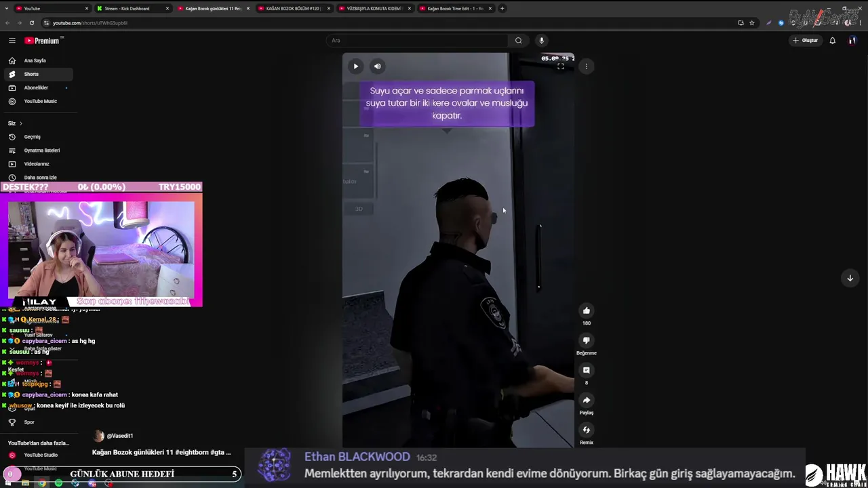Dislike the Short (Beğenme)
The image size is (868, 488).
587,340
